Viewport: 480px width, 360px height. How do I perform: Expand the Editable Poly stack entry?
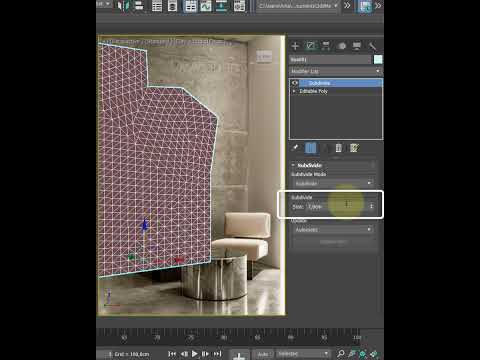(x=294, y=91)
